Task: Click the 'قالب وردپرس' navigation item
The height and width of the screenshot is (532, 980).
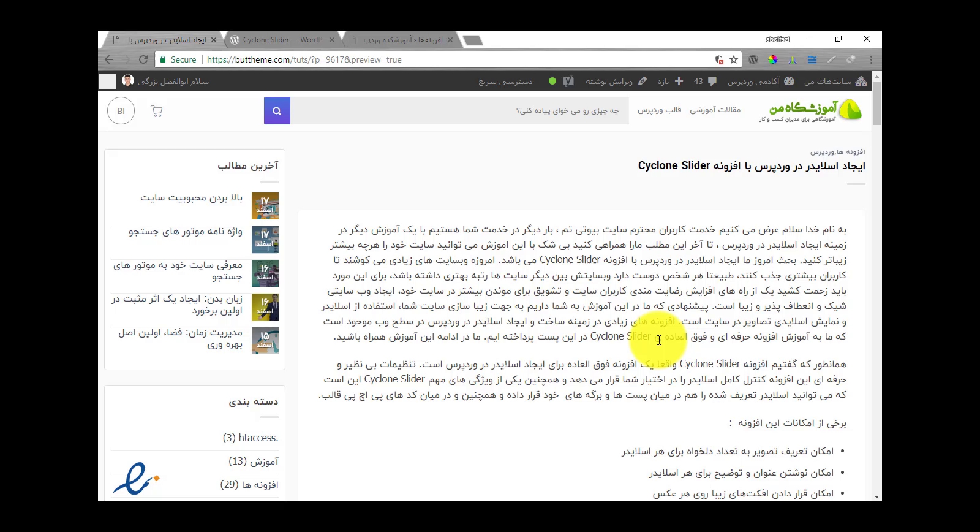Action: pos(659,110)
